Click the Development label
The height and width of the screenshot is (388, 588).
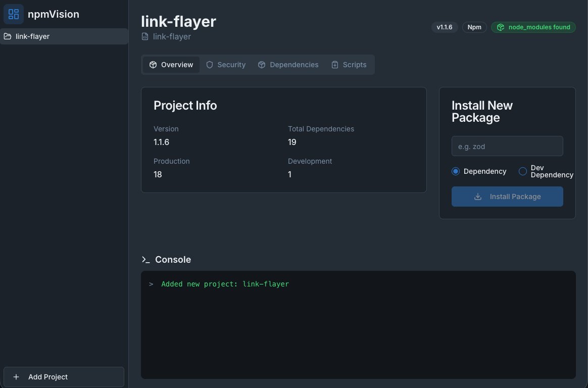[310, 161]
